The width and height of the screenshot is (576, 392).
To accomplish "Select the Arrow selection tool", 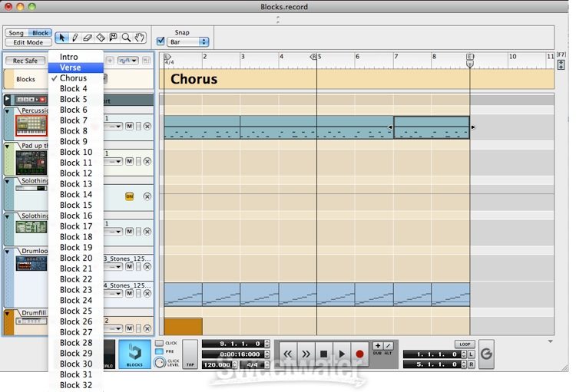I will click(x=62, y=38).
